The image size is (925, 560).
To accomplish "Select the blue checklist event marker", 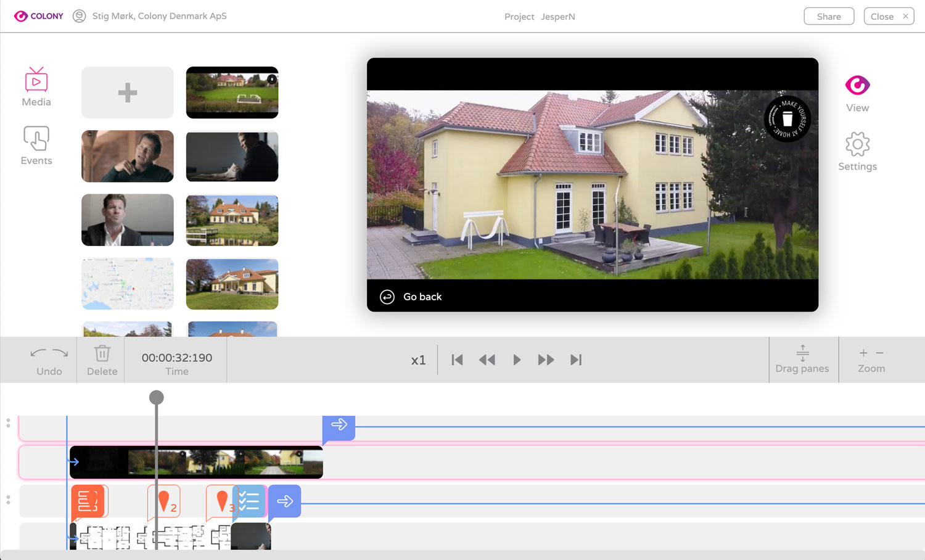I will tap(249, 501).
